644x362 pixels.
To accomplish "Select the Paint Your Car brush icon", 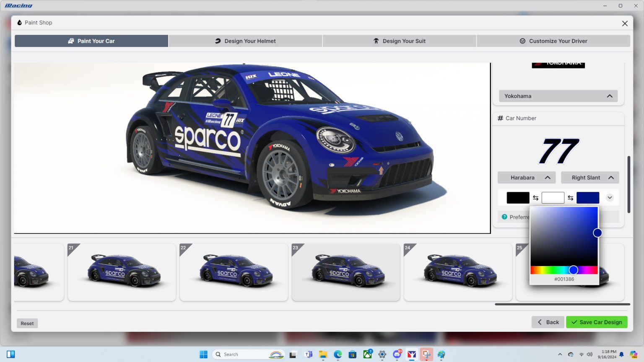I will point(71,41).
